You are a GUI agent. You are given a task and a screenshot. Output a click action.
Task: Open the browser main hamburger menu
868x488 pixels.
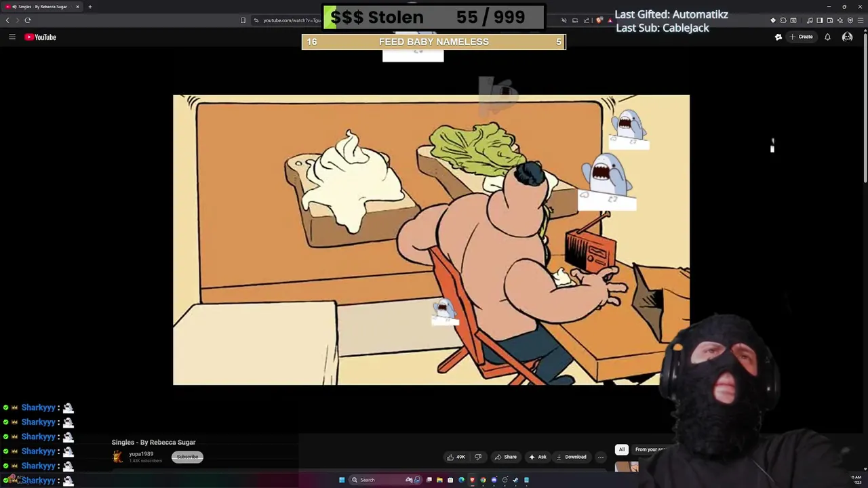[861, 20]
